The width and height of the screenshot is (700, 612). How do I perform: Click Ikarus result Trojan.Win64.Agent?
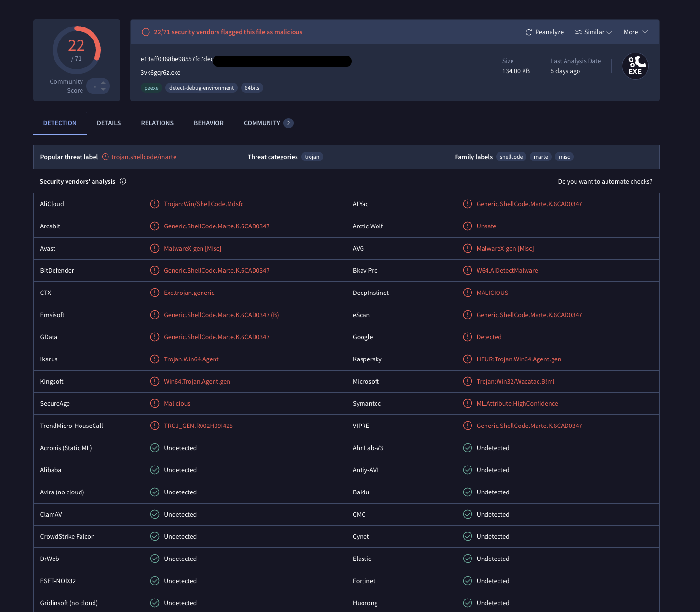[x=191, y=359]
